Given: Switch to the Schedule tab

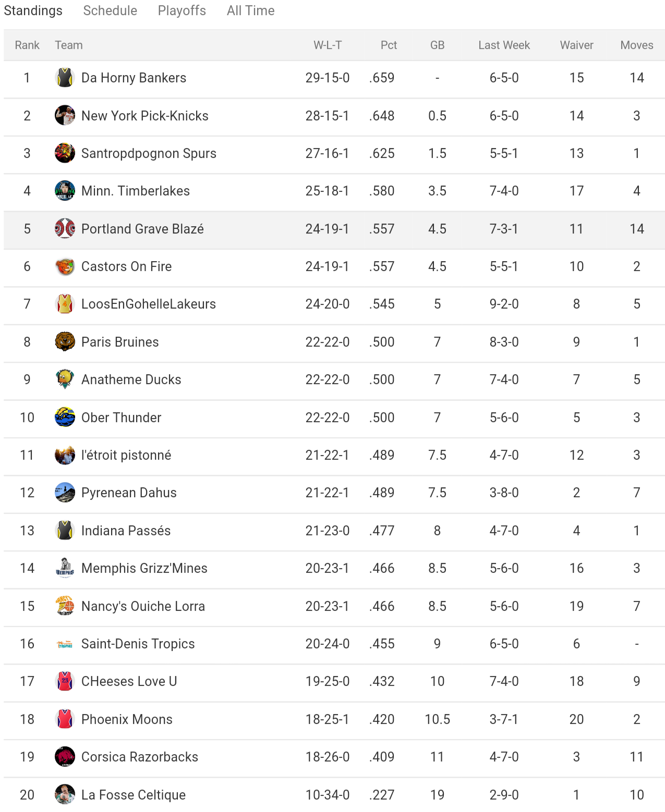Looking at the screenshot, I should [x=110, y=10].
